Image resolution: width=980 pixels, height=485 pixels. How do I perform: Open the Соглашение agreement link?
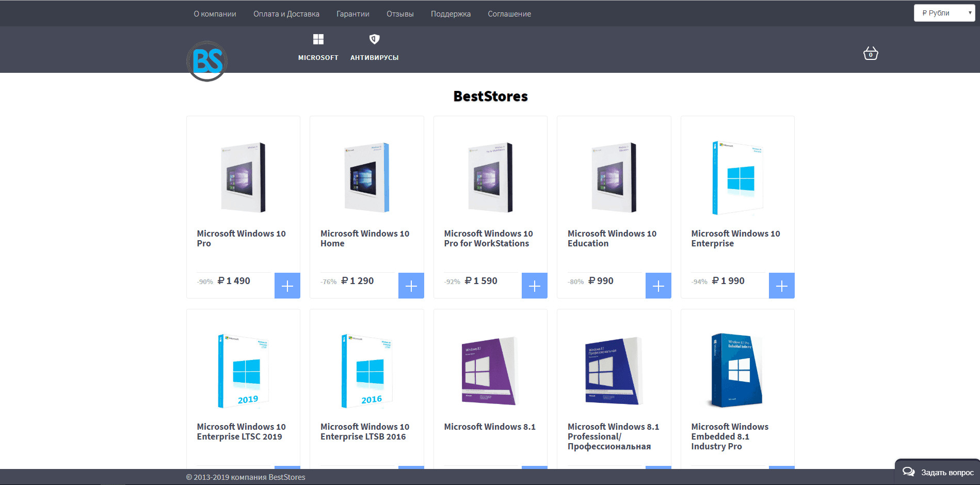point(509,14)
